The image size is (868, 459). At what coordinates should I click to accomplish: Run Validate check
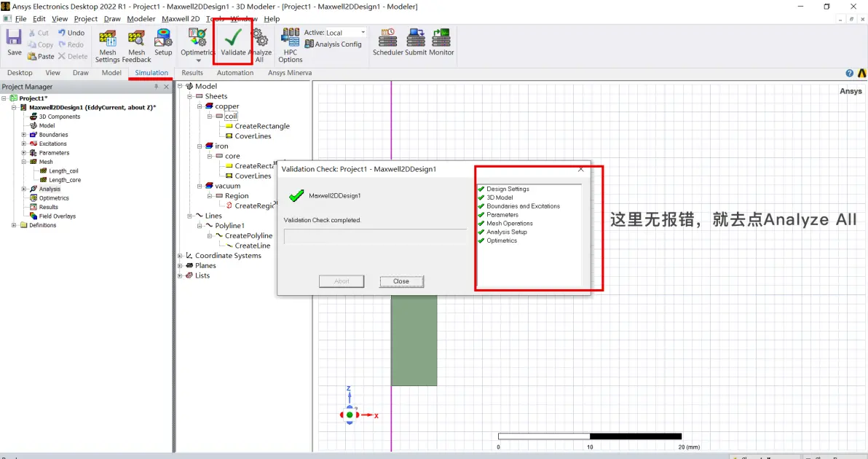233,42
